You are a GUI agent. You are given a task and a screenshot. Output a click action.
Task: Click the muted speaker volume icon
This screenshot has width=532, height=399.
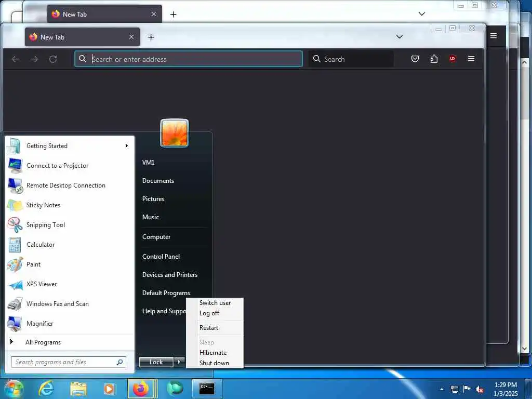pos(480,390)
